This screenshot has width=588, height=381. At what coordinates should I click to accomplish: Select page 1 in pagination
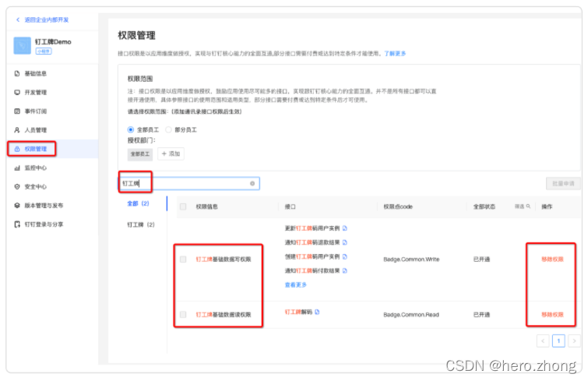[x=558, y=341]
